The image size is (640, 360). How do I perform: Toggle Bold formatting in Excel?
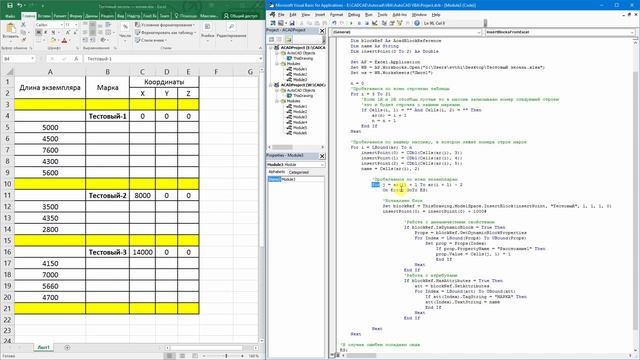tap(39, 32)
